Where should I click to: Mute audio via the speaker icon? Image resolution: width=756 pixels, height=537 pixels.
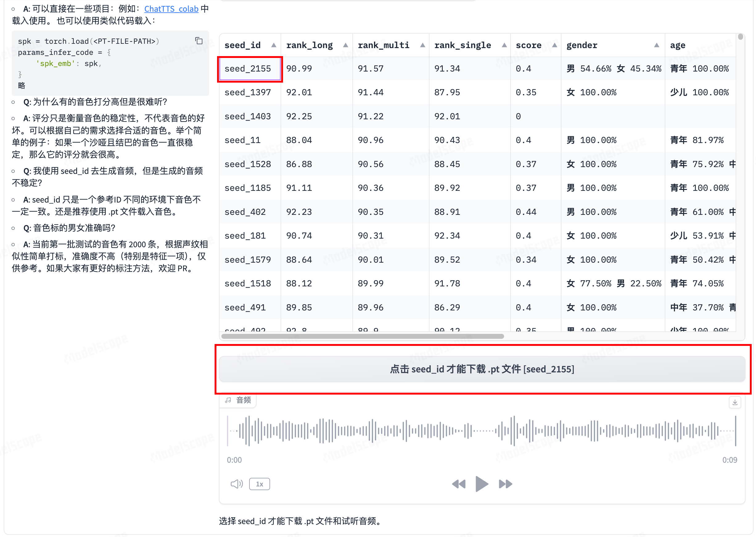(x=236, y=484)
